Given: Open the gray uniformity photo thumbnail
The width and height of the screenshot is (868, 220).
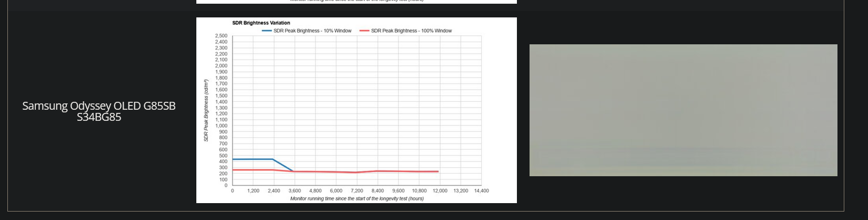Looking at the screenshot, I should [683, 110].
